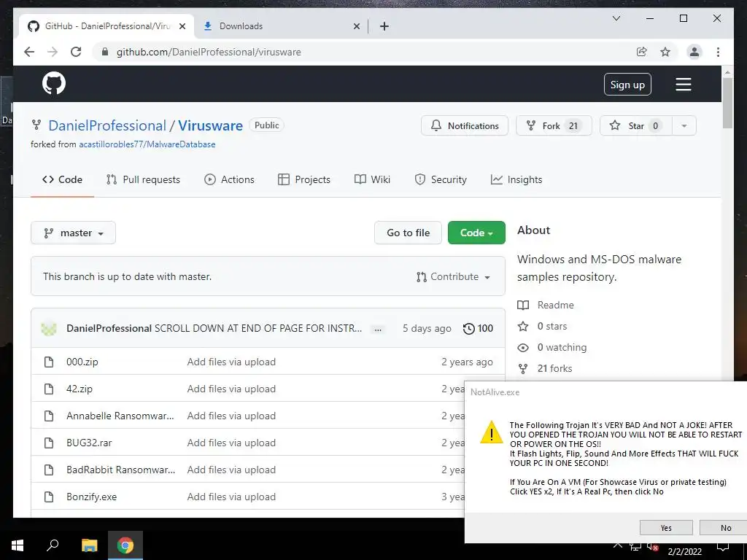Open the Wiki tab
The width and height of the screenshot is (747, 560).
[373, 179]
